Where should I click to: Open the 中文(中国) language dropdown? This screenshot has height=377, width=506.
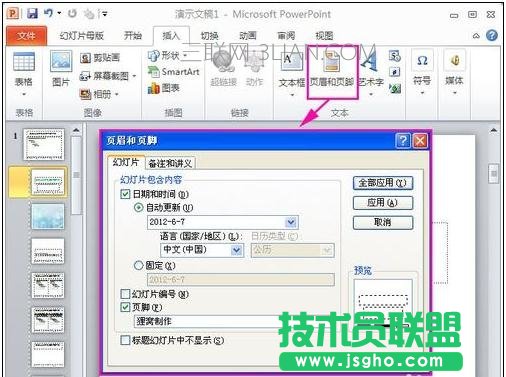coord(236,250)
